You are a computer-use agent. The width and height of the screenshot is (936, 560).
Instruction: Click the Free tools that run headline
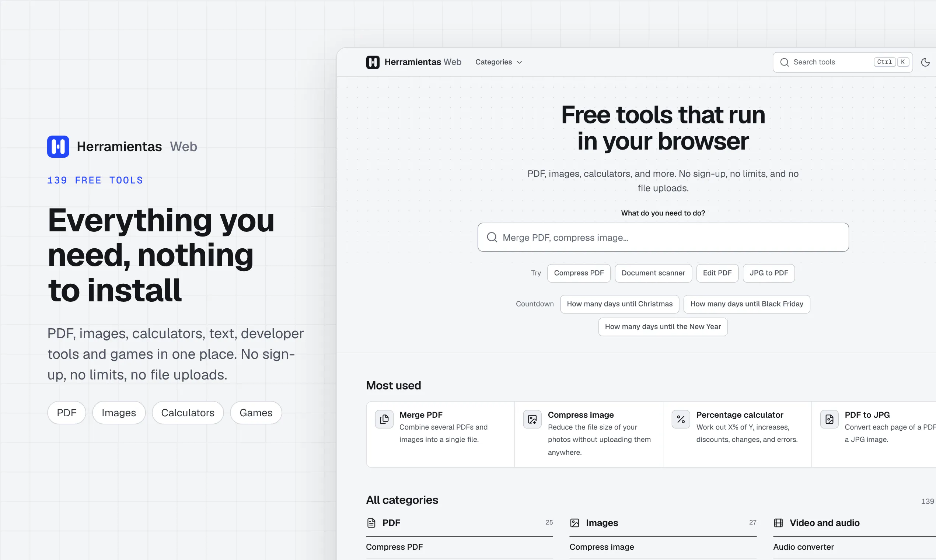coord(663,115)
